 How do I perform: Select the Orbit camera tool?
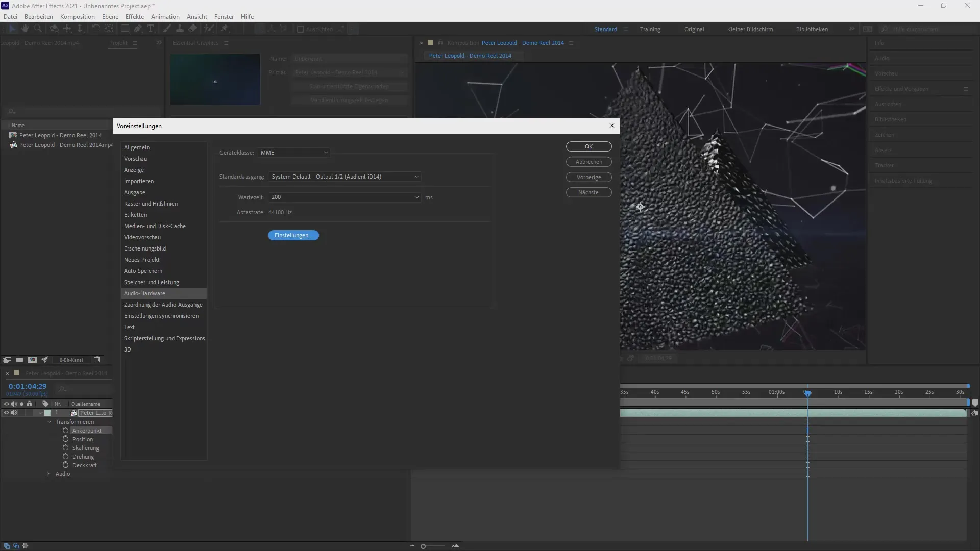(x=54, y=29)
